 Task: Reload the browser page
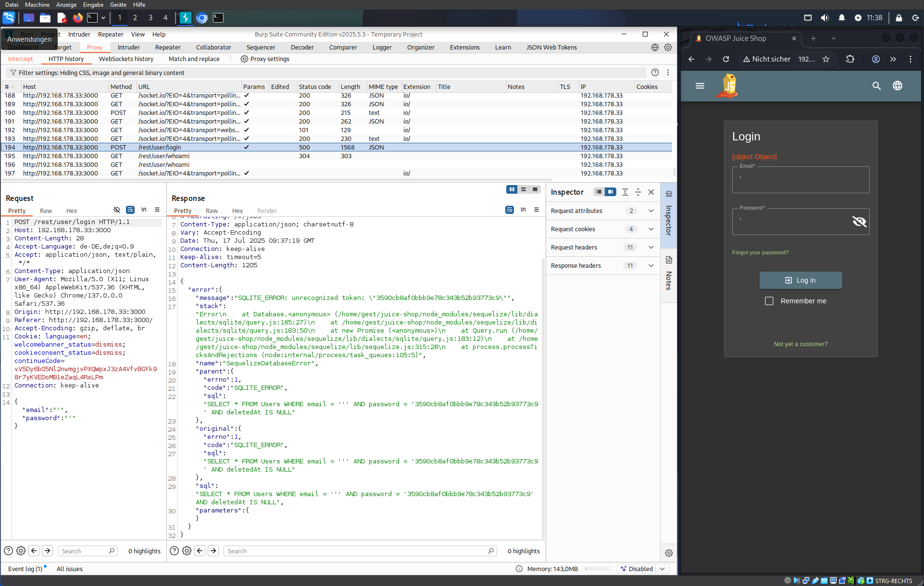pyautogui.click(x=726, y=59)
